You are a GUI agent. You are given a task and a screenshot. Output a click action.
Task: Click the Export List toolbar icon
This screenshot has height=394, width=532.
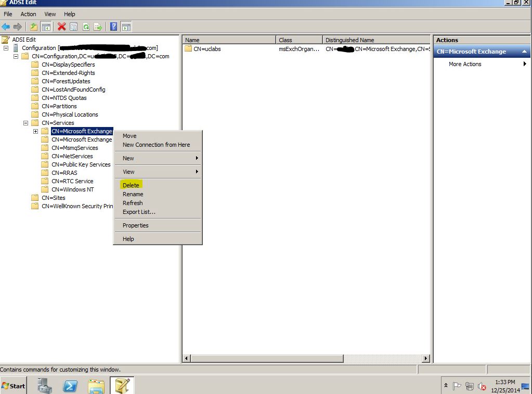(x=98, y=27)
